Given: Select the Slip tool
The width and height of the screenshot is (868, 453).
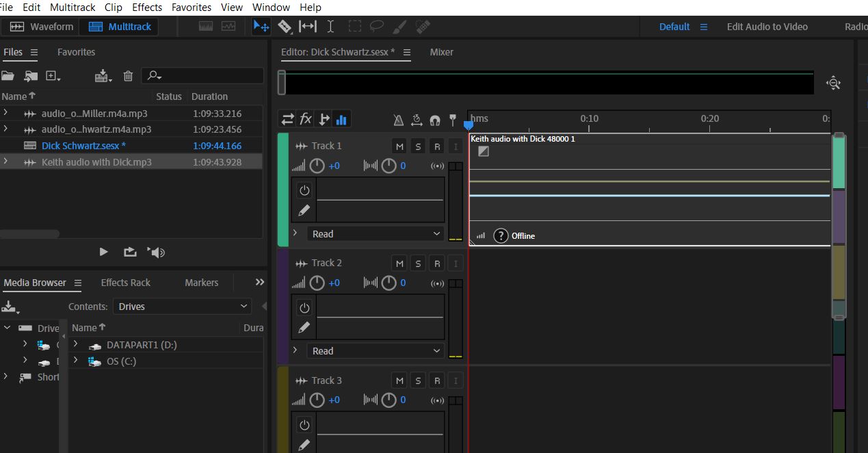Looking at the screenshot, I should tap(308, 26).
